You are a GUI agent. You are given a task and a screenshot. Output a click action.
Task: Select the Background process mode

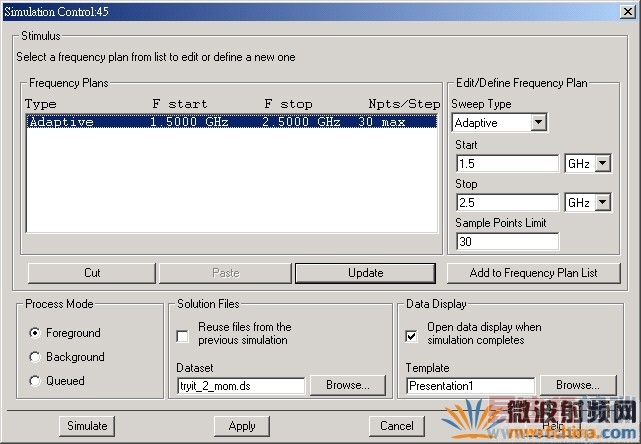pos(35,357)
